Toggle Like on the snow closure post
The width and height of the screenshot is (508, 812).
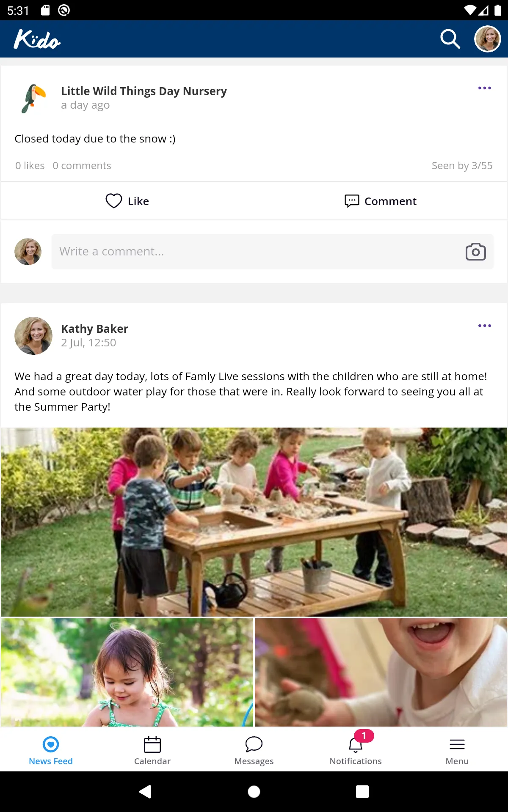pyautogui.click(x=127, y=201)
